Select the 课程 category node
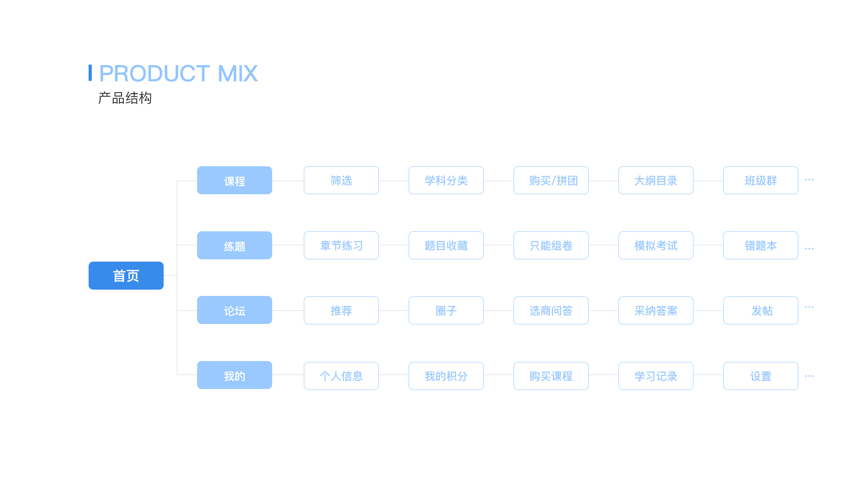868x488 pixels. click(x=235, y=180)
